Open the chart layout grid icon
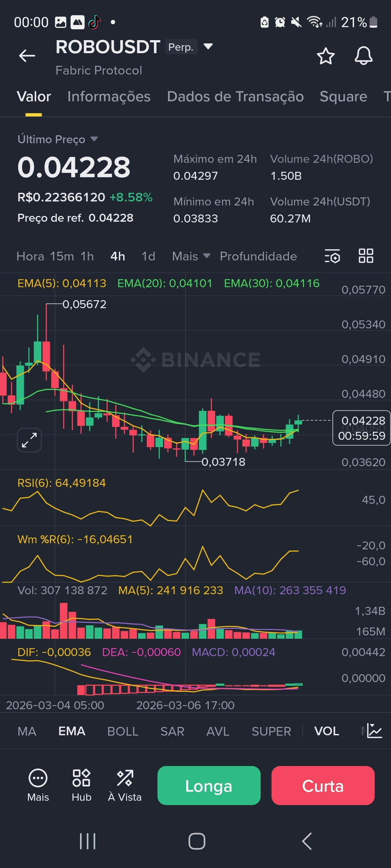 pyautogui.click(x=366, y=256)
